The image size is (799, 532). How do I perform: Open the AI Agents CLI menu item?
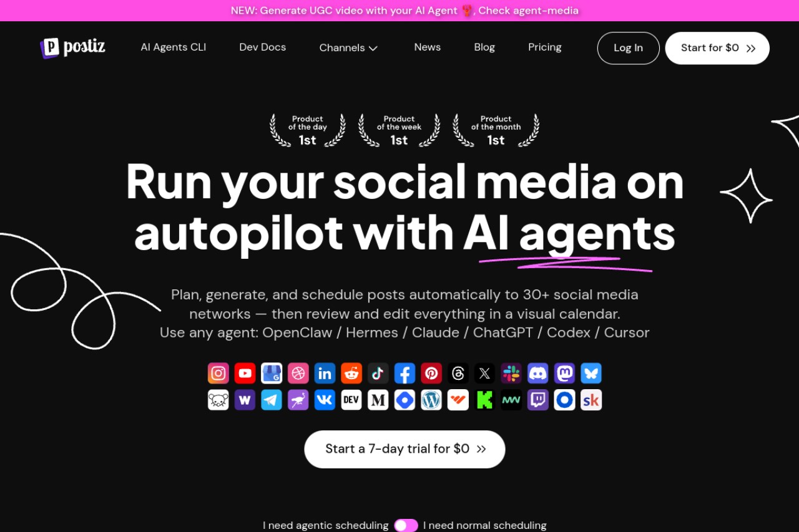click(174, 47)
